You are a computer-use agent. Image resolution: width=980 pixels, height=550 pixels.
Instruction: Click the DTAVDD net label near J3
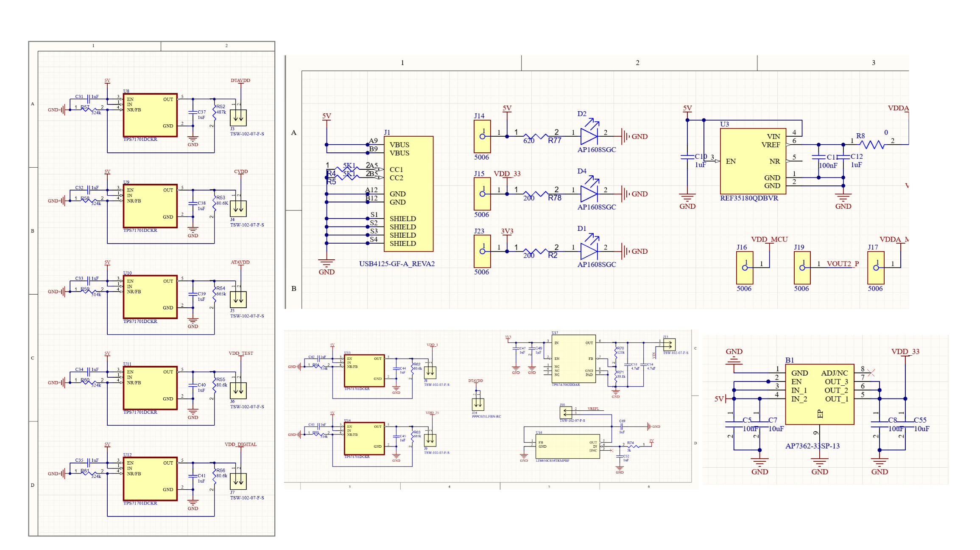tap(240, 80)
